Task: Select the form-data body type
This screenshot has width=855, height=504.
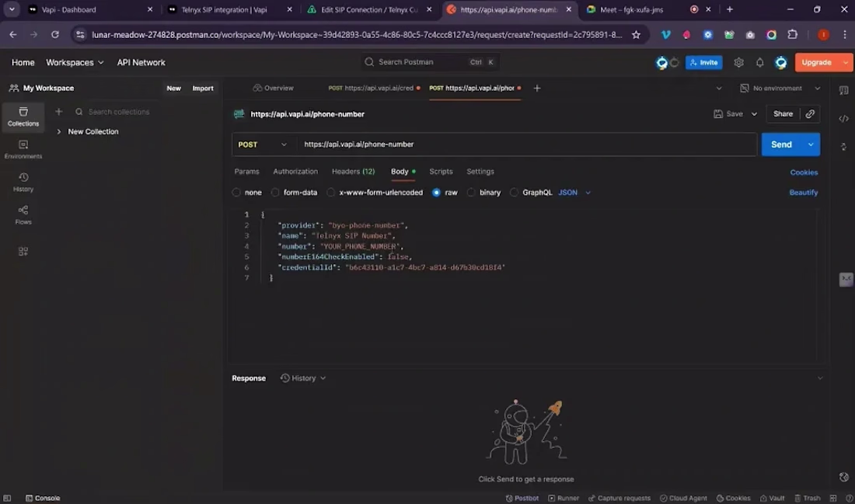Action: 275,193
